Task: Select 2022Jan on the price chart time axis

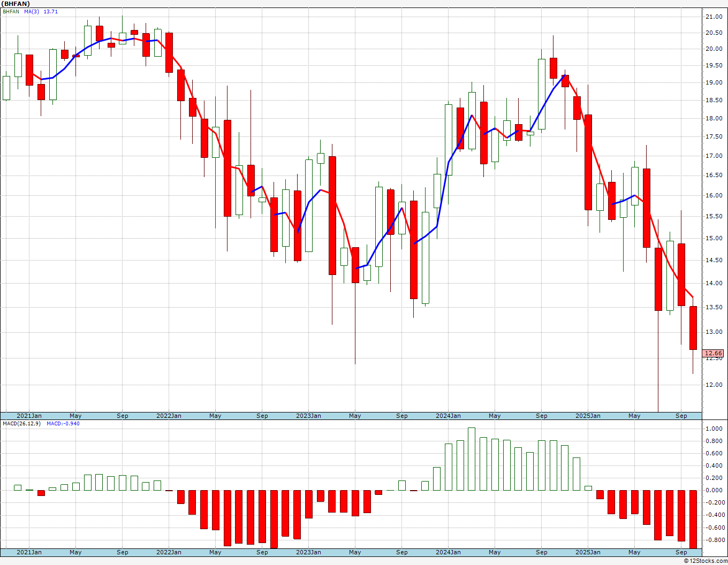Action: coord(169,416)
